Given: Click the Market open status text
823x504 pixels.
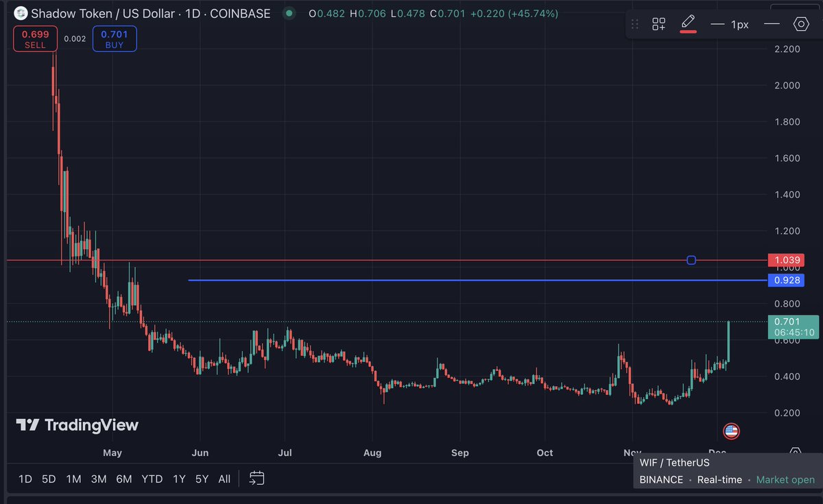Looking at the screenshot, I should [x=785, y=480].
